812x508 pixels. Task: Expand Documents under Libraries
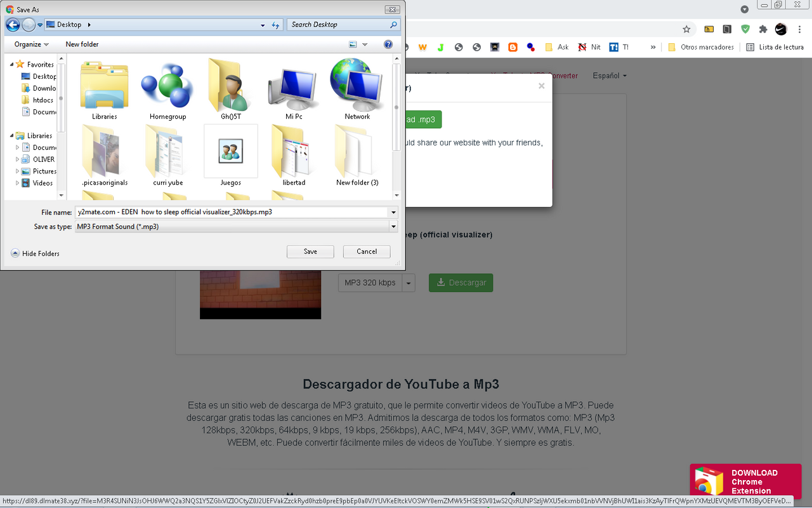(18, 147)
